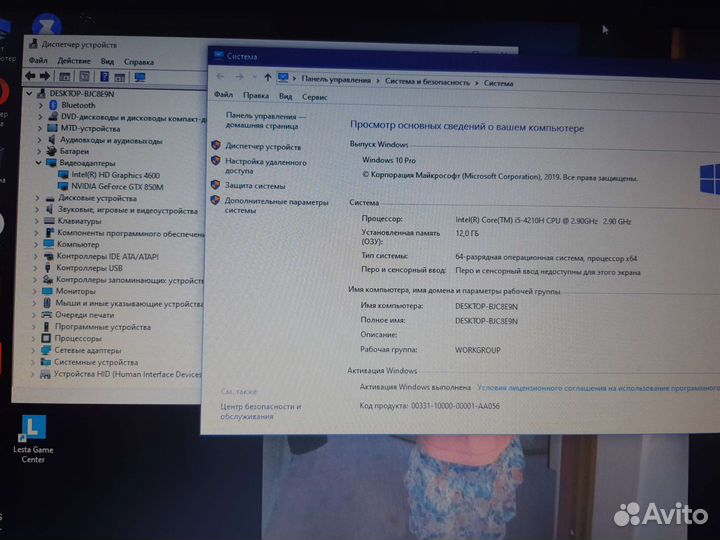Click the Аудиовходы и аудиовыходы speaker icon
Viewport: 720px width, 540px height.
(51, 140)
